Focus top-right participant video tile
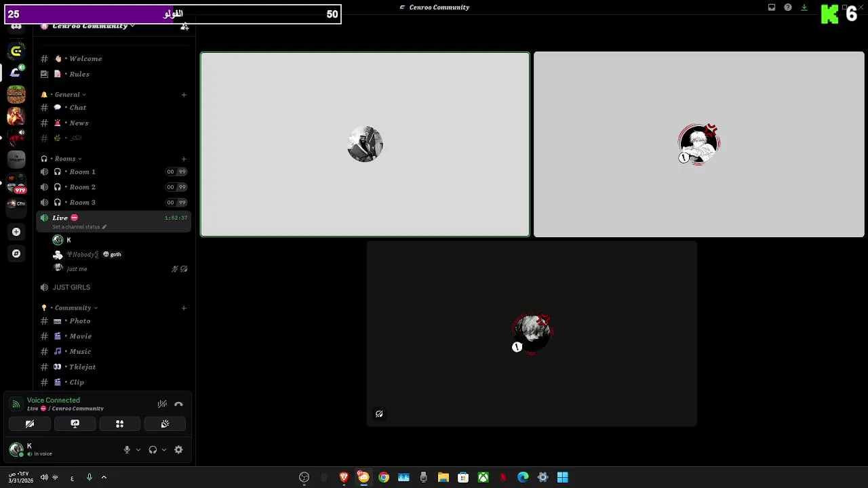868x488 pixels. coord(699,144)
